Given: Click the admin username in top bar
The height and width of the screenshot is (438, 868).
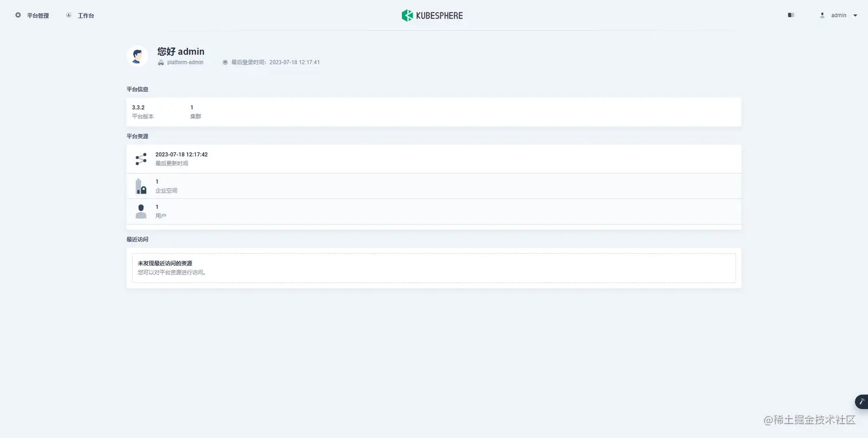Looking at the screenshot, I should point(839,15).
